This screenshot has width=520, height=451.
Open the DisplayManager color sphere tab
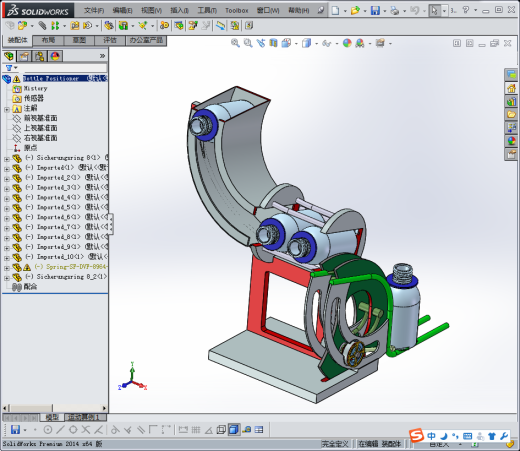[55, 56]
